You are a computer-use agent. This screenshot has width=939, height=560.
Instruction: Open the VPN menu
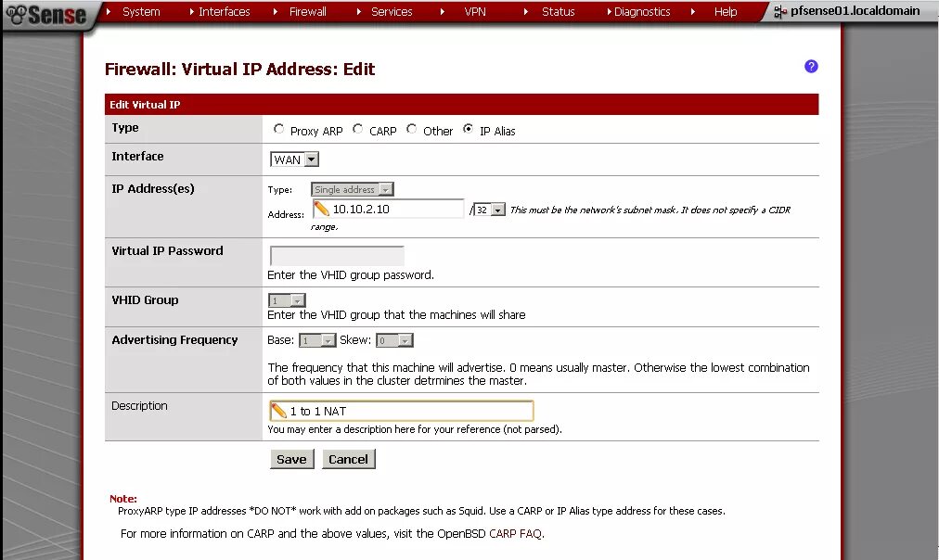(x=475, y=11)
